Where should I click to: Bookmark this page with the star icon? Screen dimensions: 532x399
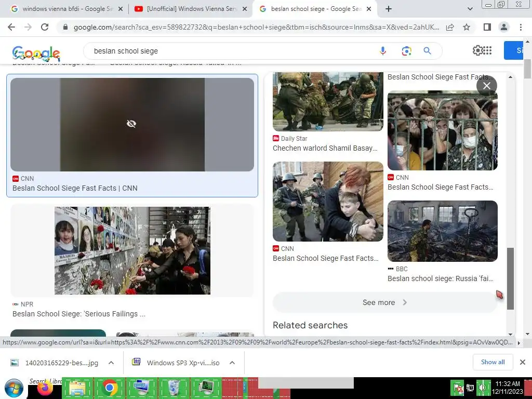pyautogui.click(x=467, y=27)
